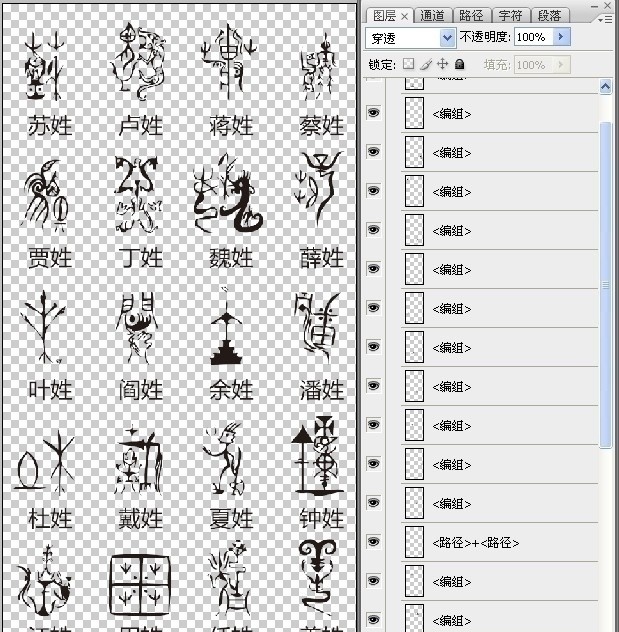This screenshot has height=632, width=619.
Task: Hide the <编组> layer directly below <路径>+<路径>
Action: 374,581
